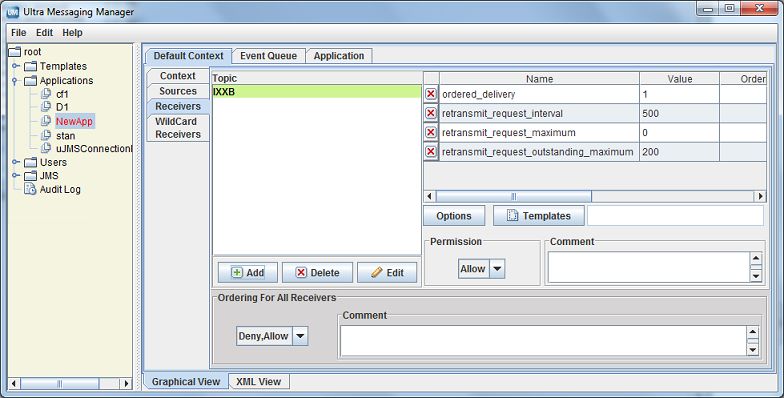Click options table scroll right arrow

click(760, 196)
